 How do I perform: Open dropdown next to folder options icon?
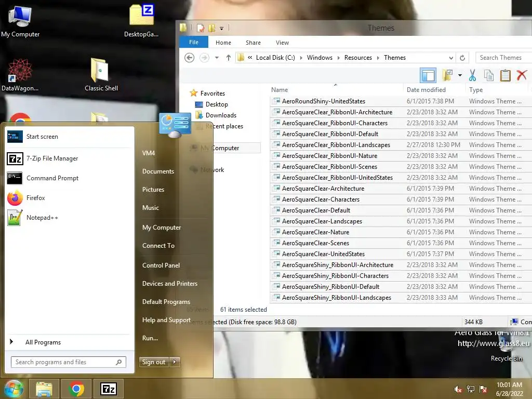coord(460,75)
